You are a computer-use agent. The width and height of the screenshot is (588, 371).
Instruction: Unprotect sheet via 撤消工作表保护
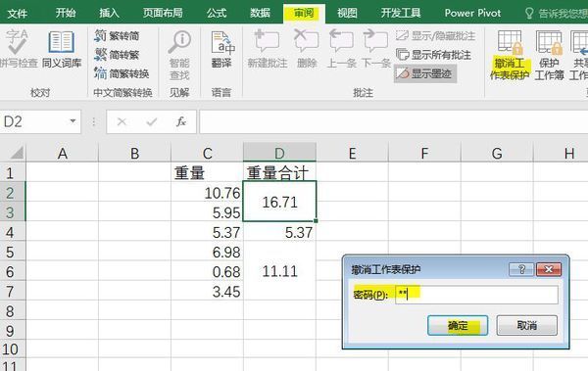(510, 55)
